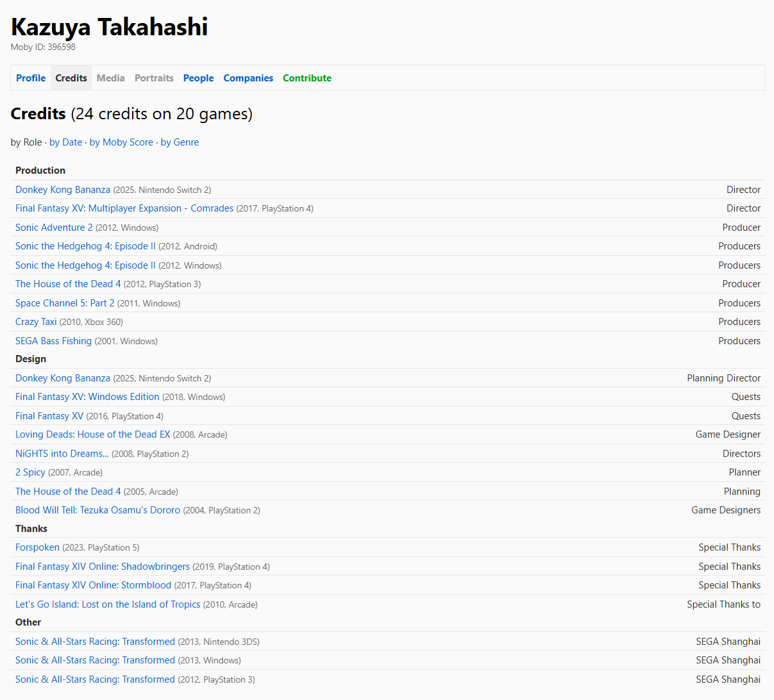Click the Credits (24 credits on 20 games) heading
Image resolution: width=774 pixels, height=700 pixels.
tap(131, 114)
